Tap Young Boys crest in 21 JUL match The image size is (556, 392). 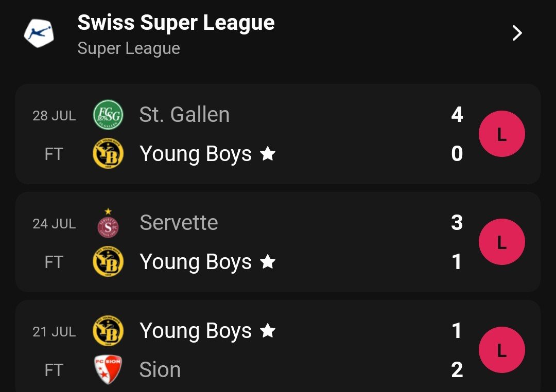tap(108, 331)
